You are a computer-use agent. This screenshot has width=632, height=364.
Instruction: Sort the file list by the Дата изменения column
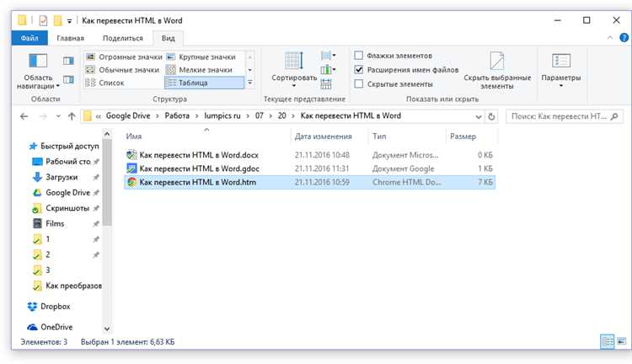click(x=324, y=136)
